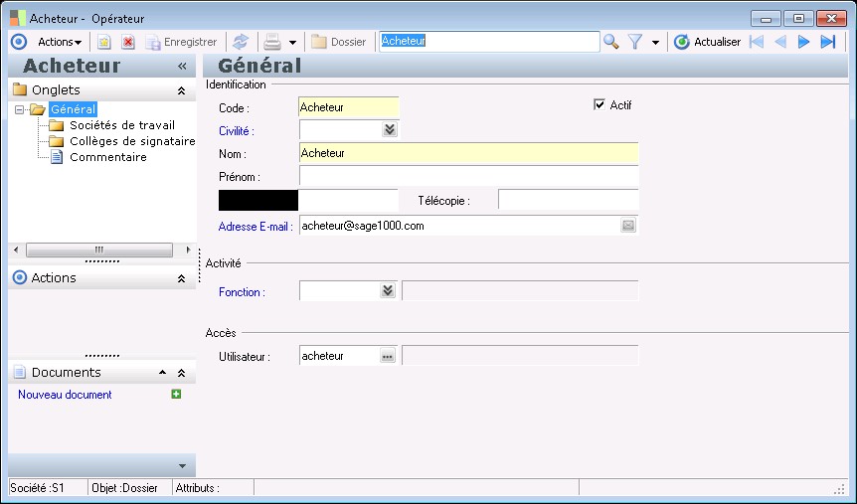
Task: Go to the next record
Action: coord(803,42)
